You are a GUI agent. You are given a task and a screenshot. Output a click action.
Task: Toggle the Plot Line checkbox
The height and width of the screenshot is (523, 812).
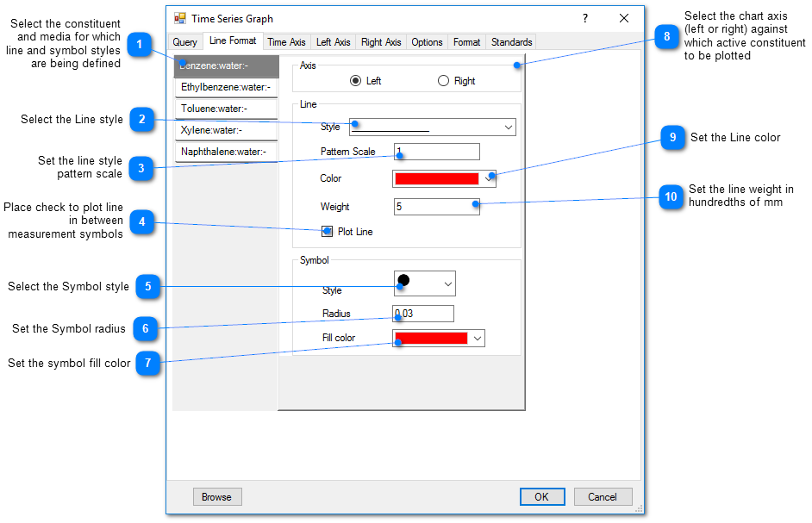tap(328, 232)
